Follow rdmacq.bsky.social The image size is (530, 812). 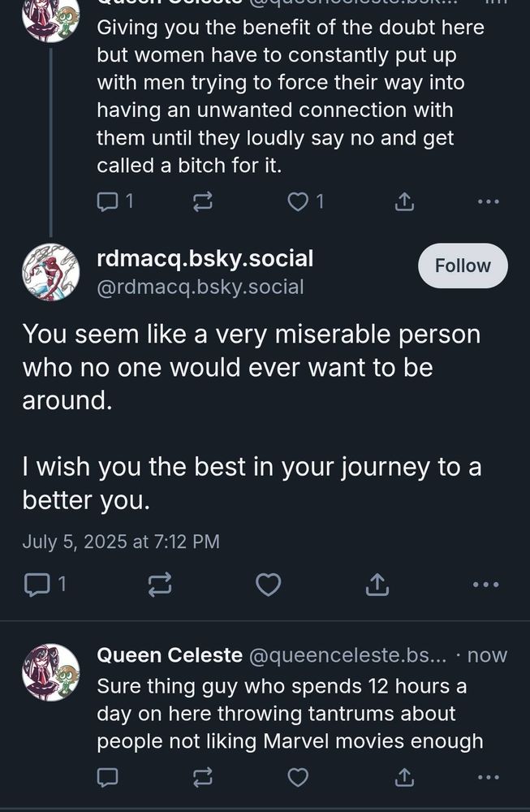pos(463,266)
